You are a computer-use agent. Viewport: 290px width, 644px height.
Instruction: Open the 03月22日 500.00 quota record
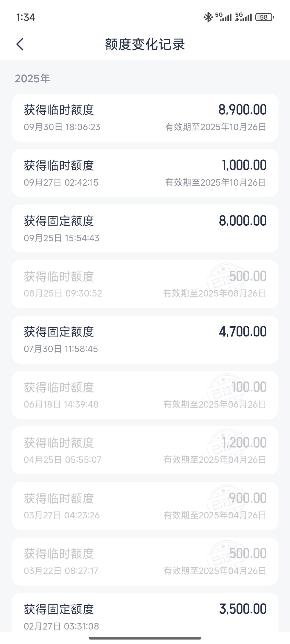pos(145,561)
